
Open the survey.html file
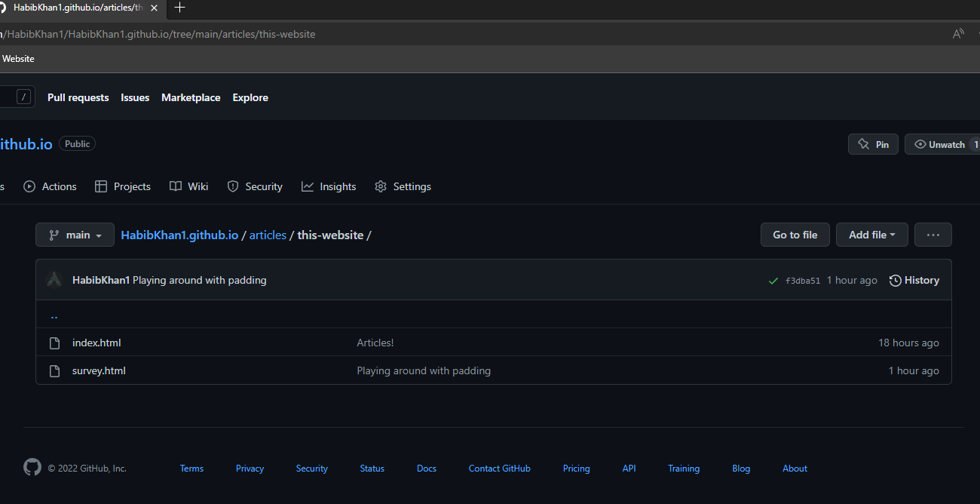[99, 370]
